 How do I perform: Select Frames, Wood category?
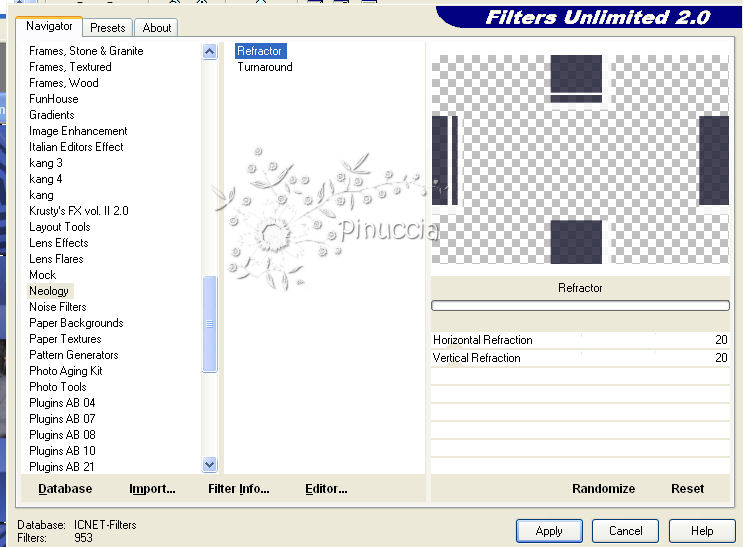(x=64, y=83)
